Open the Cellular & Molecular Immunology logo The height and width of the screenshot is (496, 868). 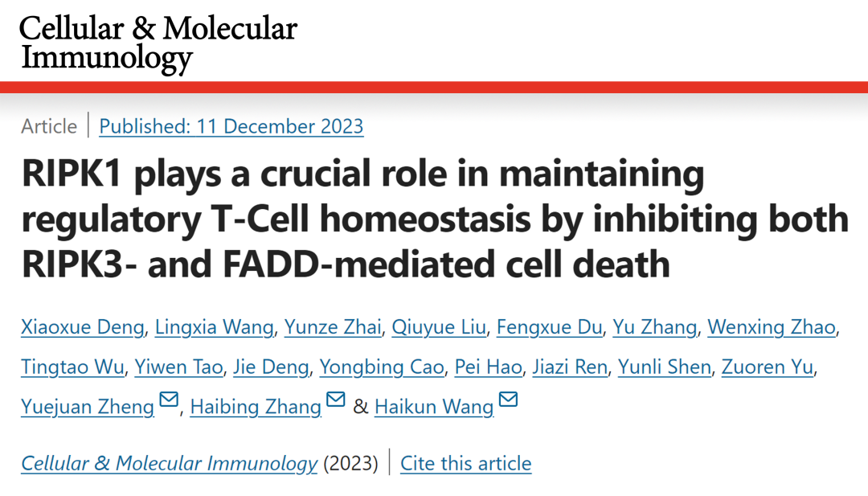[158, 43]
